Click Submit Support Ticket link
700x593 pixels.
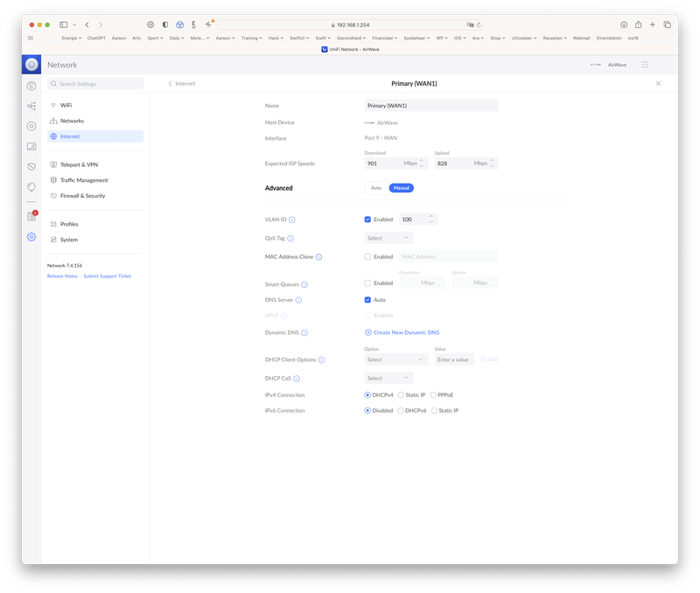point(107,276)
